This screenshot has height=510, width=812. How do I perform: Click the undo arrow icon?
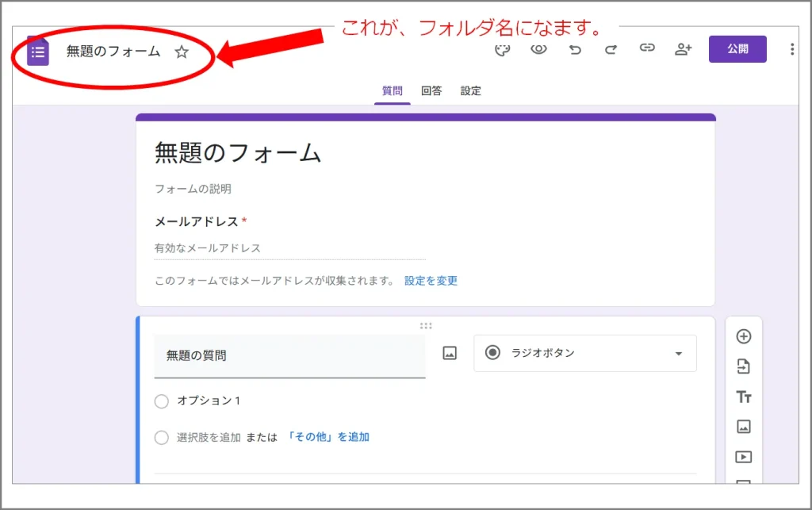click(575, 49)
